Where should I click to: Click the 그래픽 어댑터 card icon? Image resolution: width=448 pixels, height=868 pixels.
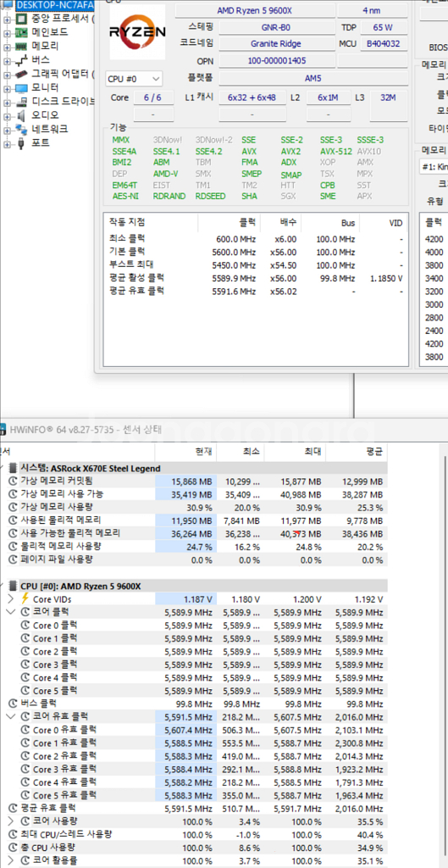pyautogui.click(x=21, y=75)
